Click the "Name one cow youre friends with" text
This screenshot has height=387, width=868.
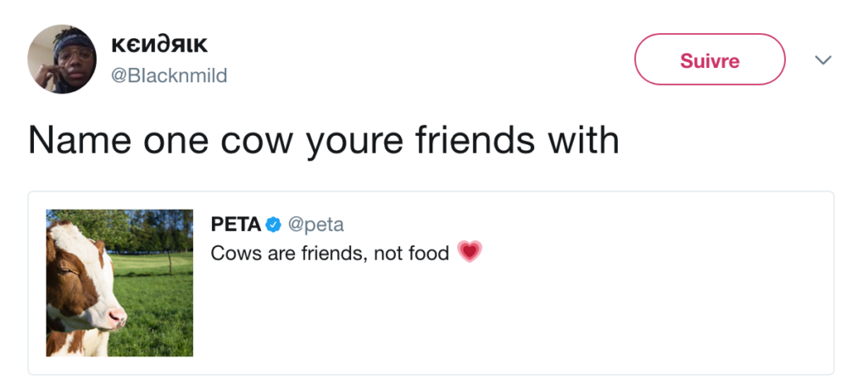323,140
